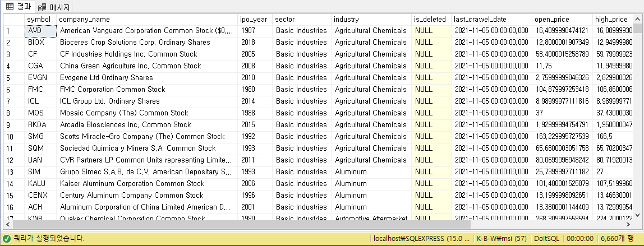Open the 메시지 tab
The height and width of the screenshot is (246, 644).
(x=54, y=7)
